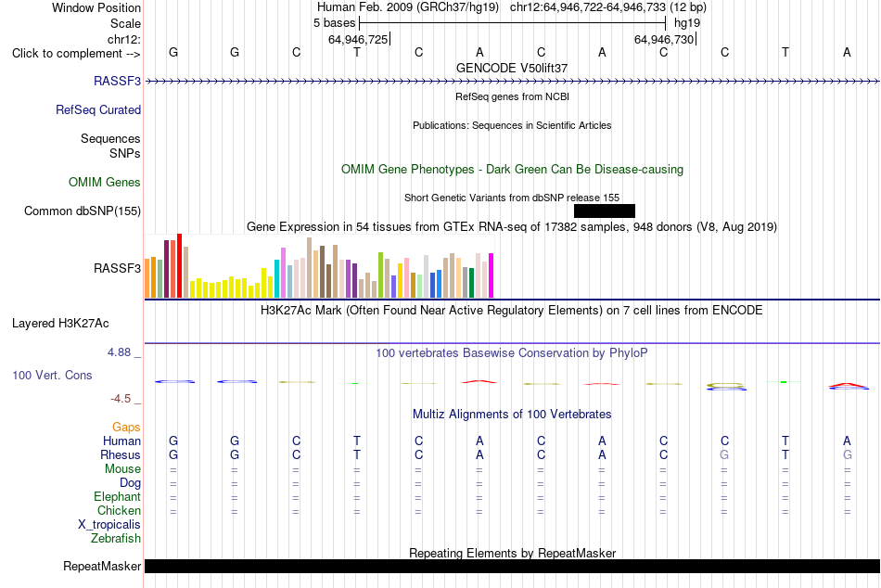The height and width of the screenshot is (588, 881).
Task: Click the Publications Sequences track title
Action: (x=512, y=125)
